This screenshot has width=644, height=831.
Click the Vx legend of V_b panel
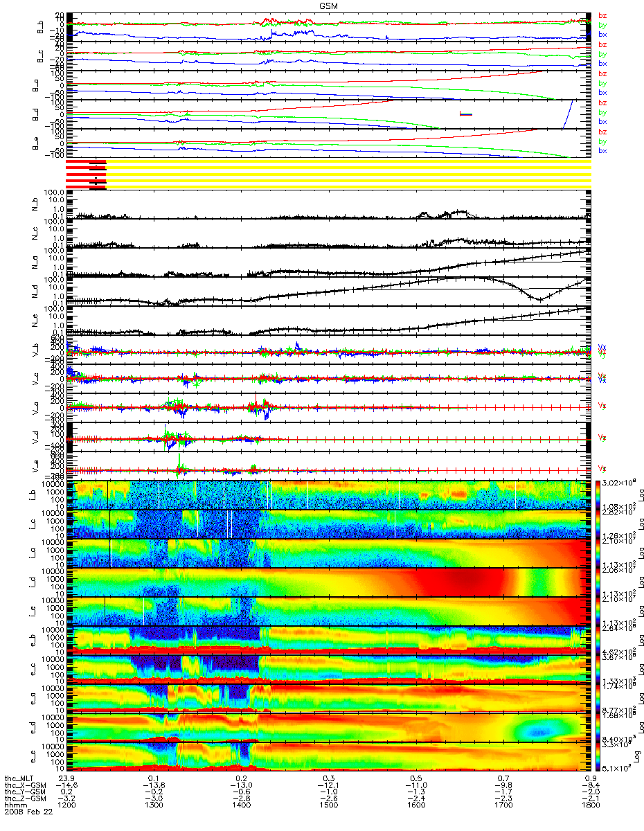pos(602,347)
